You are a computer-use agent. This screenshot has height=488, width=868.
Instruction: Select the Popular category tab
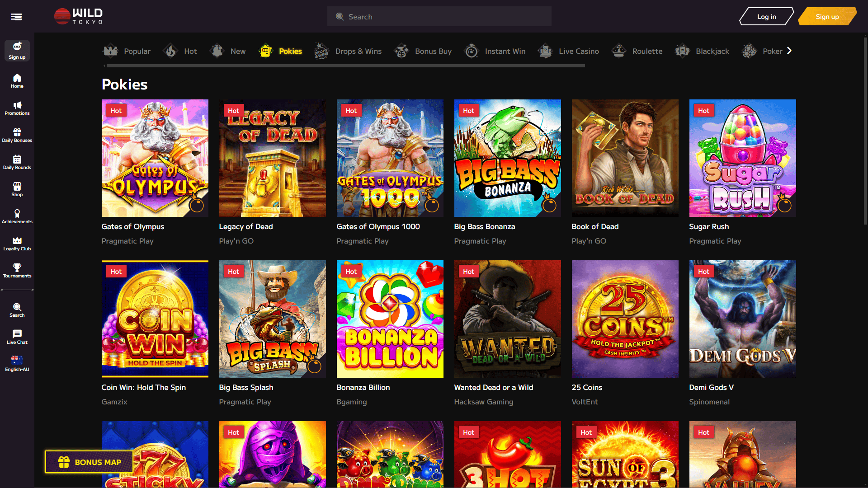click(127, 51)
